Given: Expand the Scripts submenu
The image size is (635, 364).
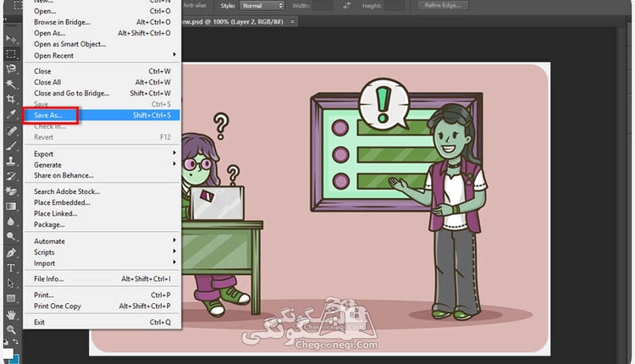Looking at the screenshot, I should pyautogui.click(x=102, y=252).
